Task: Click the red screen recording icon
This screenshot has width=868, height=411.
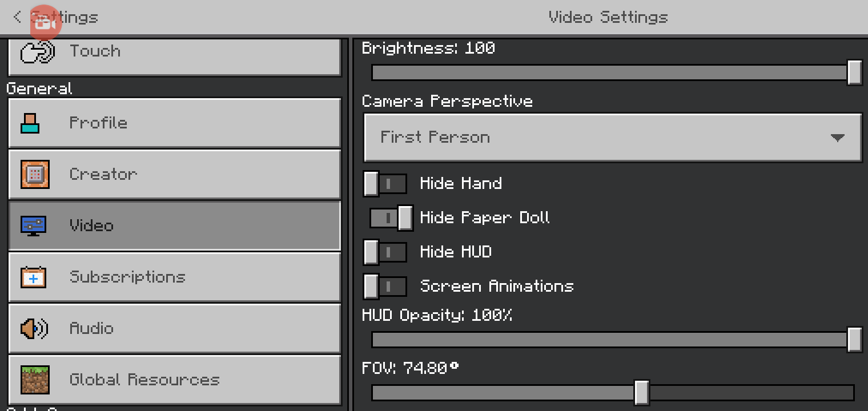Action: tap(45, 23)
